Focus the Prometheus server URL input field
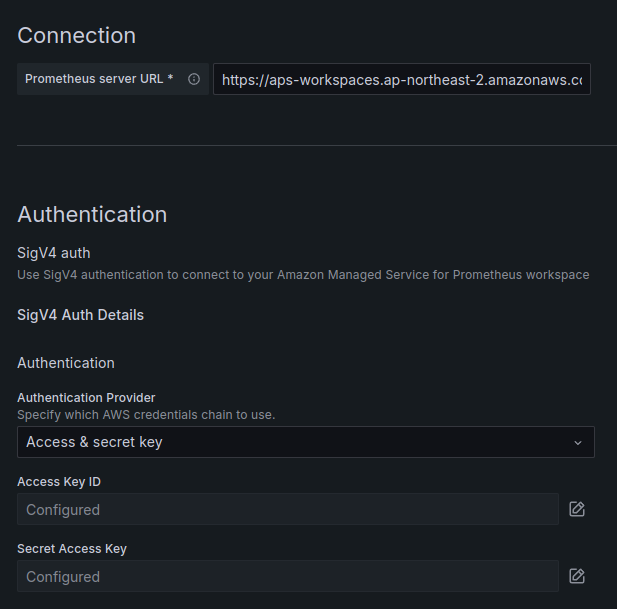 pos(402,79)
